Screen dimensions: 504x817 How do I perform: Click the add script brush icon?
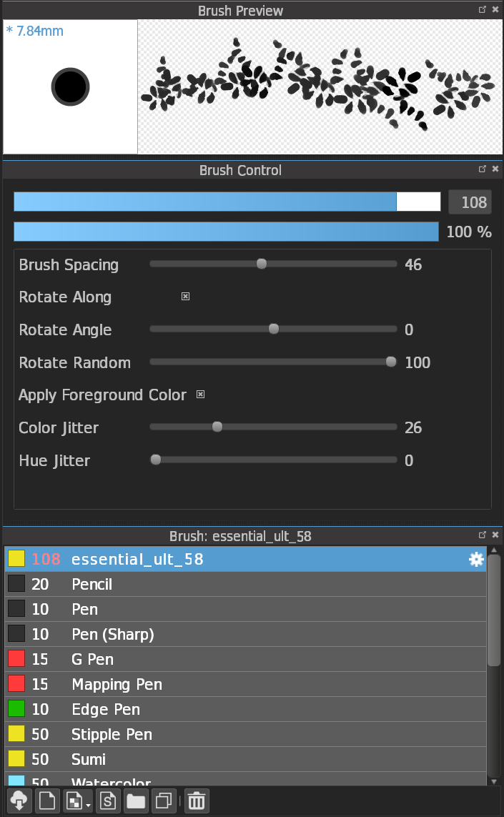pyautogui.click(x=108, y=801)
